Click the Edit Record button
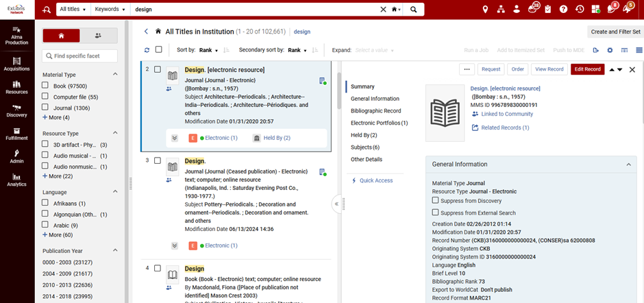The height and width of the screenshot is (303, 644). [x=587, y=69]
